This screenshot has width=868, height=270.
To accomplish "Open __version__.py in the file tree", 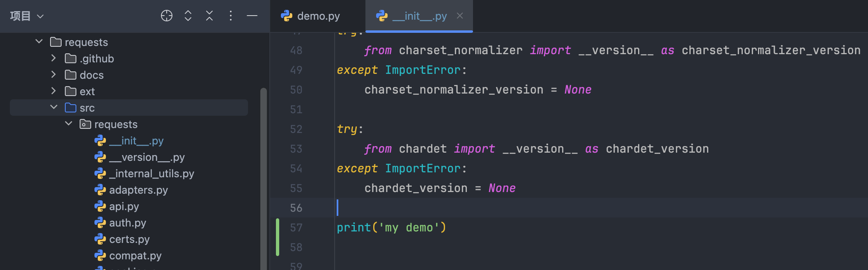I will point(147,157).
